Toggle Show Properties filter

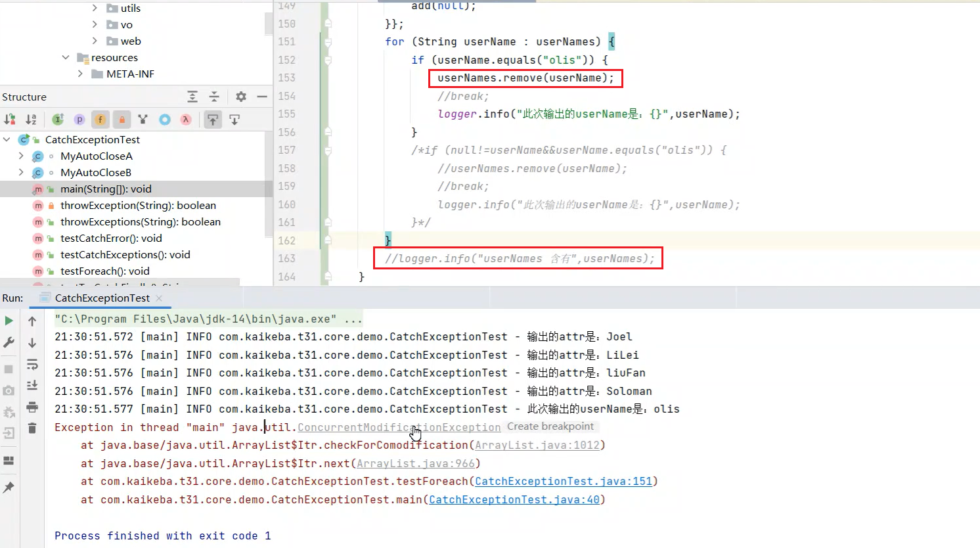[79, 120]
